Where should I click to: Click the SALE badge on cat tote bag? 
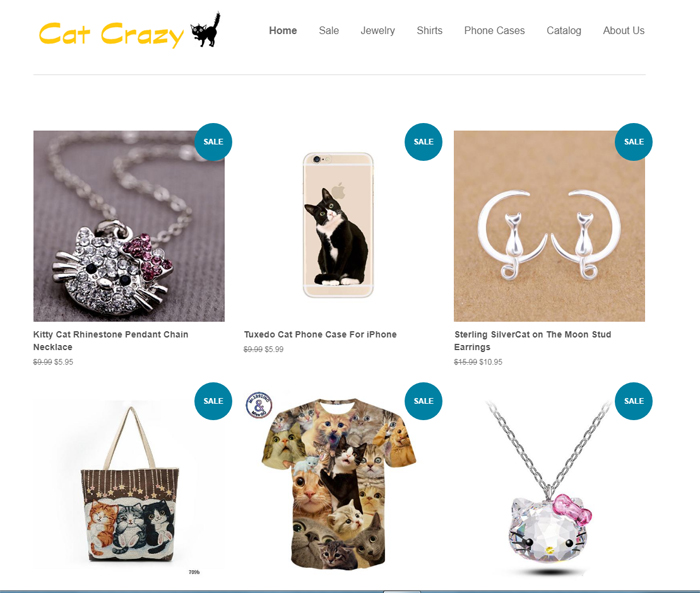point(213,401)
